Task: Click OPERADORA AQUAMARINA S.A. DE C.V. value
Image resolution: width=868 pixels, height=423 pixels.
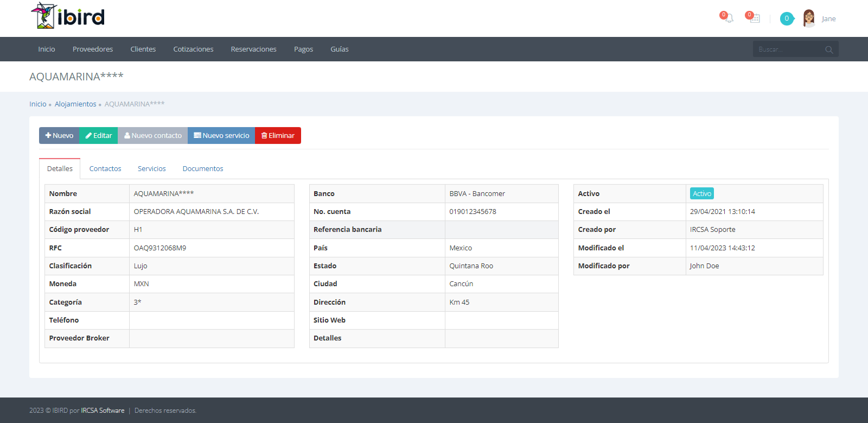Action: (196, 211)
